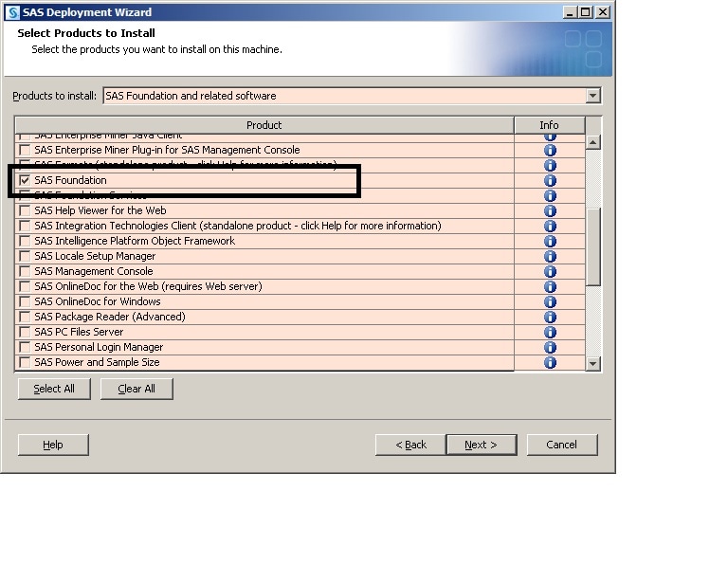Click info icon for SAS Personal Login Manager
This screenshot has height=582, width=728.
(x=550, y=347)
